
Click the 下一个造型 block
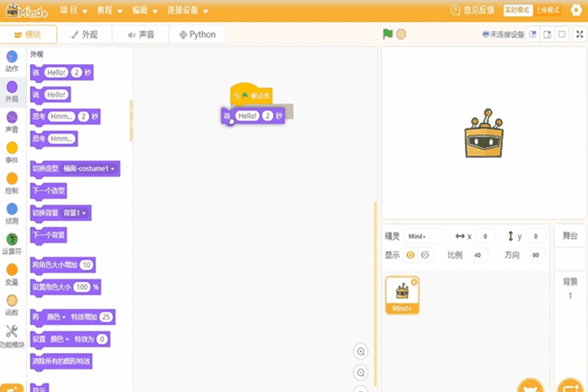[x=49, y=191]
